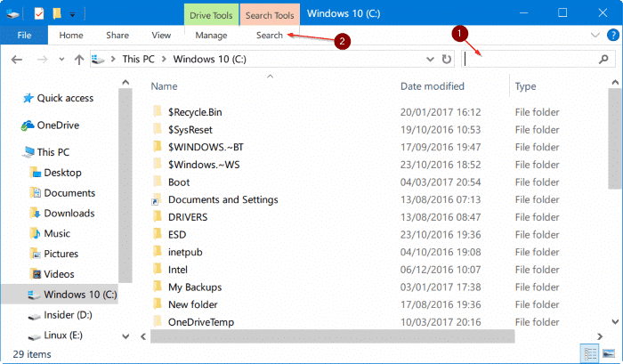Switch to the View ribbon tab
The height and width of the screenshot is (364, 623).
[x=161, y=35]
